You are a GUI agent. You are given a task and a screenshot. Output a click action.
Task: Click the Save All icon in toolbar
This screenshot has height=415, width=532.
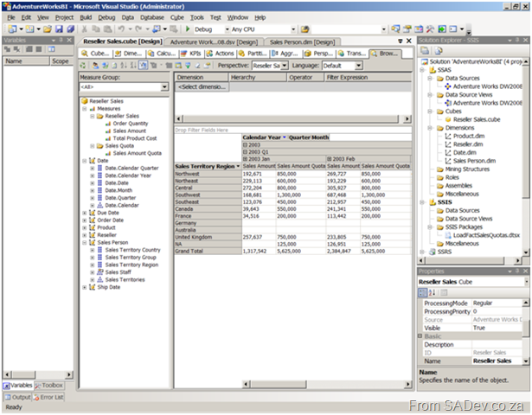pos(70,29)
